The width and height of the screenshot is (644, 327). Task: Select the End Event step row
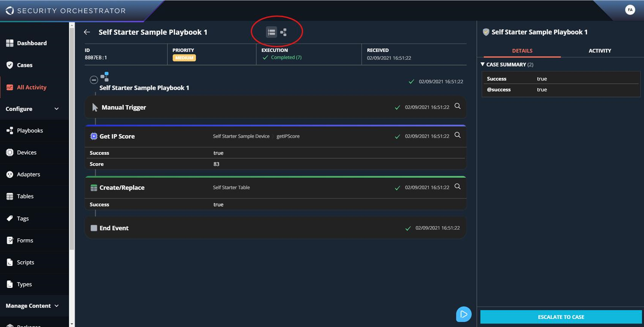click(x=276, y=228)
